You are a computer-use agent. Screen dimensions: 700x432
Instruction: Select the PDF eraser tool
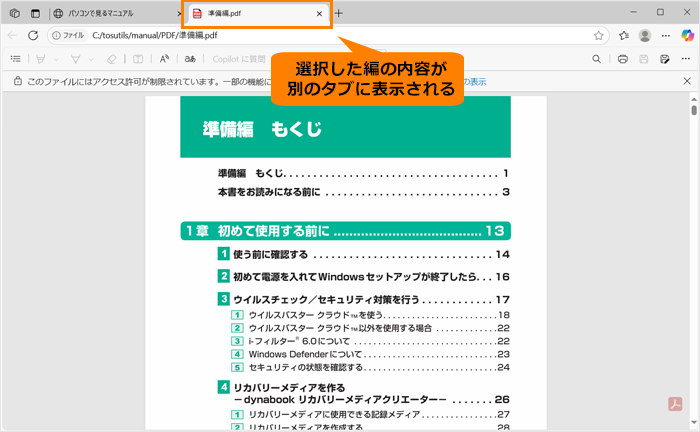click(x=111, y=59)
